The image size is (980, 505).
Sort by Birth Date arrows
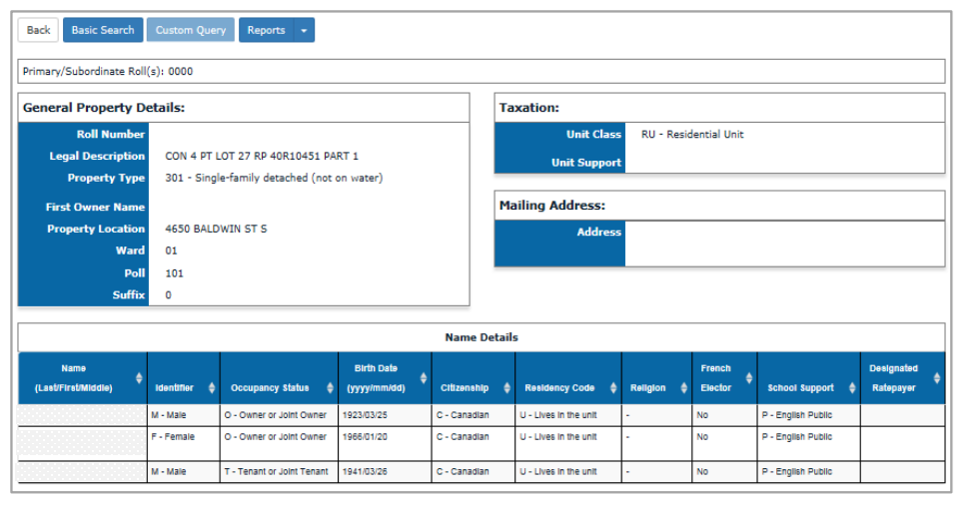[x=424, y=378]
